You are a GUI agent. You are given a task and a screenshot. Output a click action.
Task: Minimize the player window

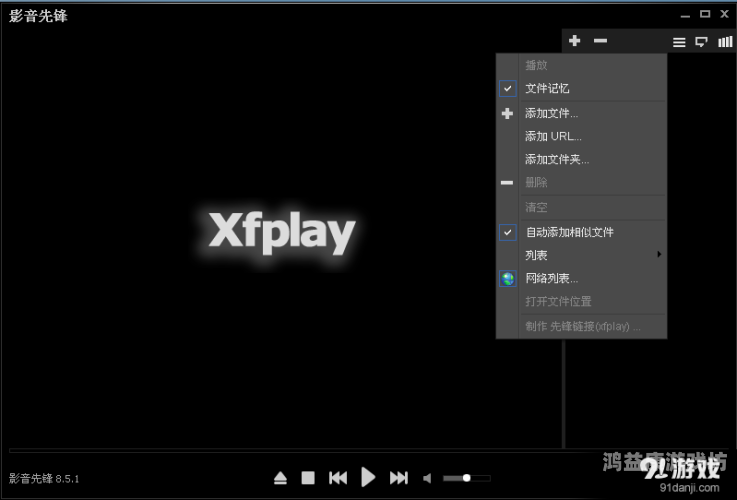[685, 16]
